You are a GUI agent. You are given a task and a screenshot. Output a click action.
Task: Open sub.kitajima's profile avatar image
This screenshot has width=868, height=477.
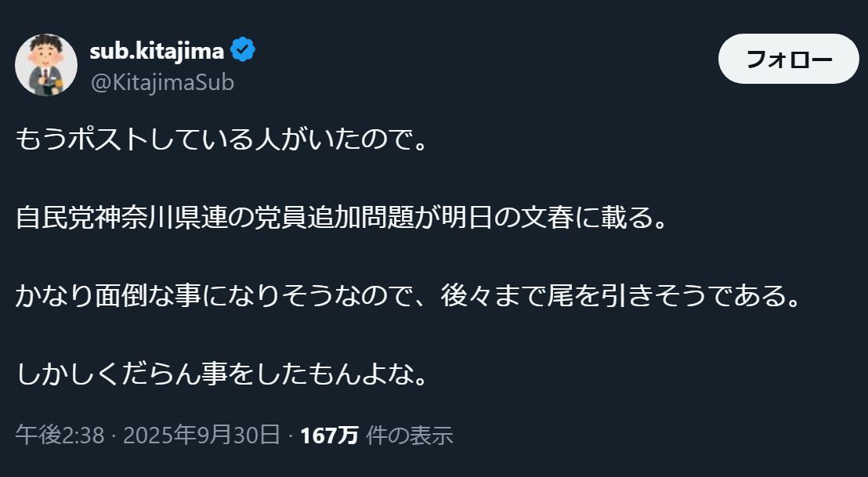(46, 65)
